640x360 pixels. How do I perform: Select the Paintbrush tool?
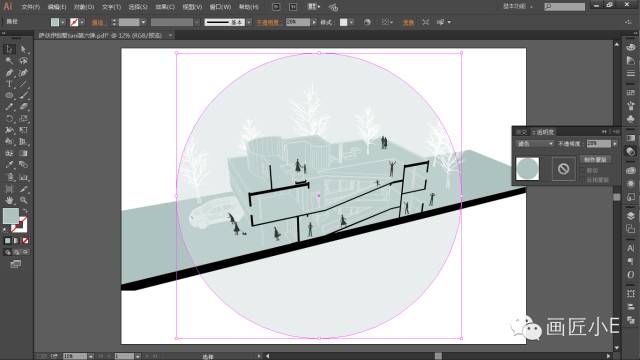tap(24, 96)
